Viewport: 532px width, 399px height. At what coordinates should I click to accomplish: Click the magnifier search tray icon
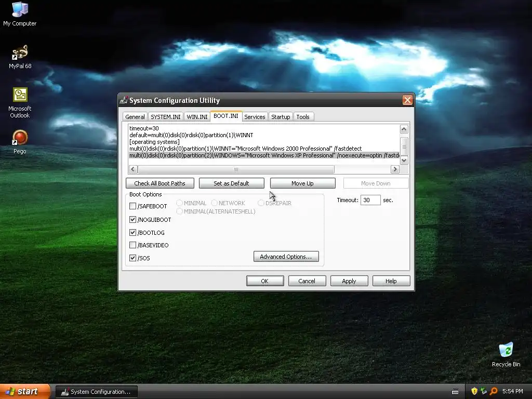(x=494, y=391)
